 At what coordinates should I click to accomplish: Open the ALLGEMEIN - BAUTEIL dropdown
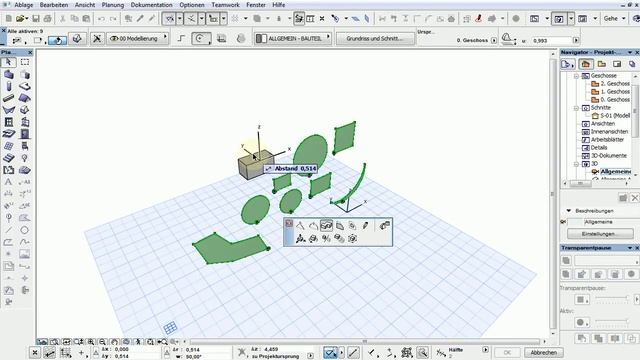(x=293, y=38)
